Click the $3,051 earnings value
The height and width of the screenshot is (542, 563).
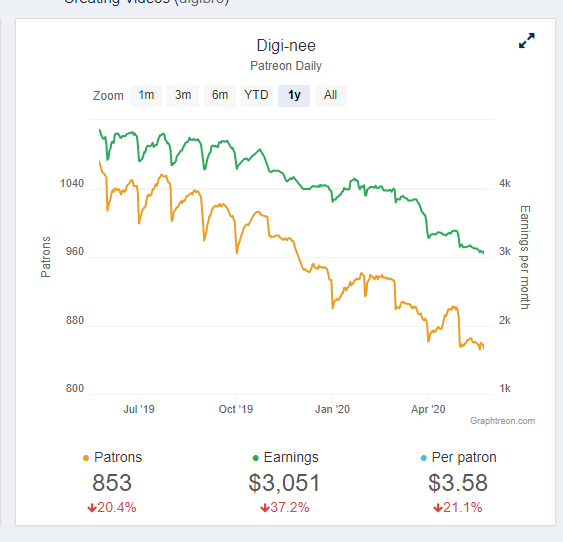284,483
